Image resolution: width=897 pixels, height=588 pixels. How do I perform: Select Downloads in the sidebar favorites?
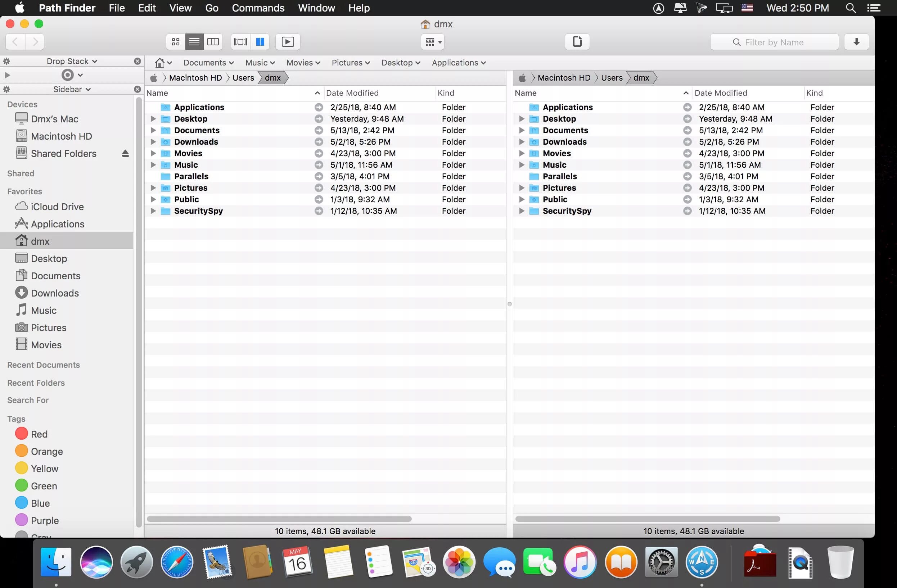pyautogui.click(x=55, y=293)
